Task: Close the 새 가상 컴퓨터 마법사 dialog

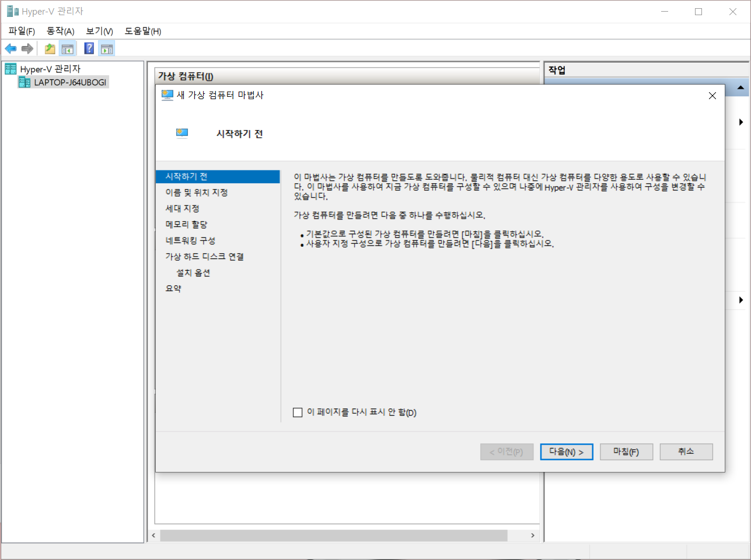Action: [712, 96]
